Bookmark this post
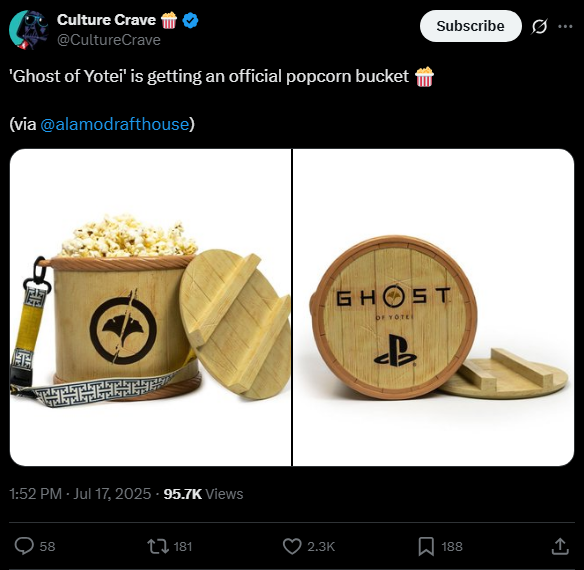584x570 pixels. tap(426, 547)
